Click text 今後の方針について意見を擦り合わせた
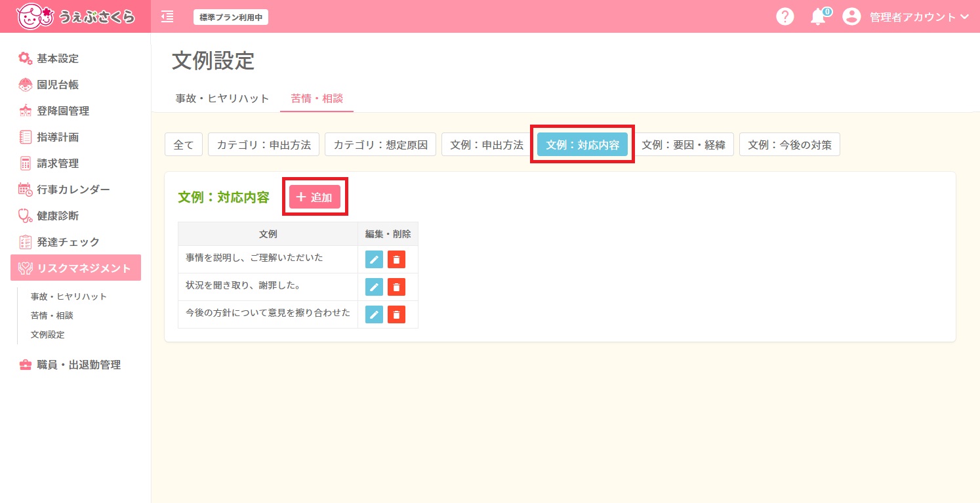Image resolution: width=980 pixels, height=503 pixels. pos(268,313)
